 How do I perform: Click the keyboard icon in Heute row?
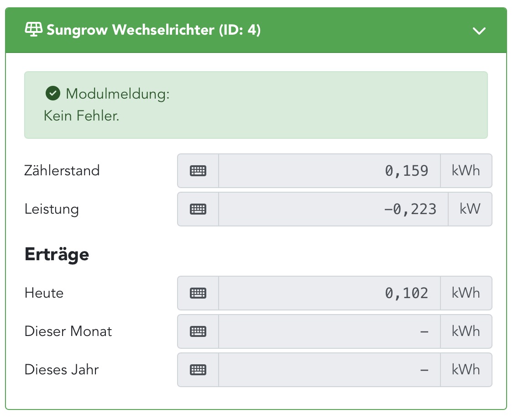(x=198, y=293)
